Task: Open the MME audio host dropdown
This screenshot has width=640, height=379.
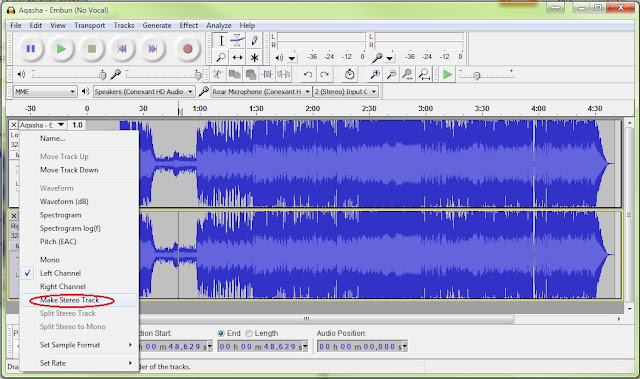Action: 45,92
